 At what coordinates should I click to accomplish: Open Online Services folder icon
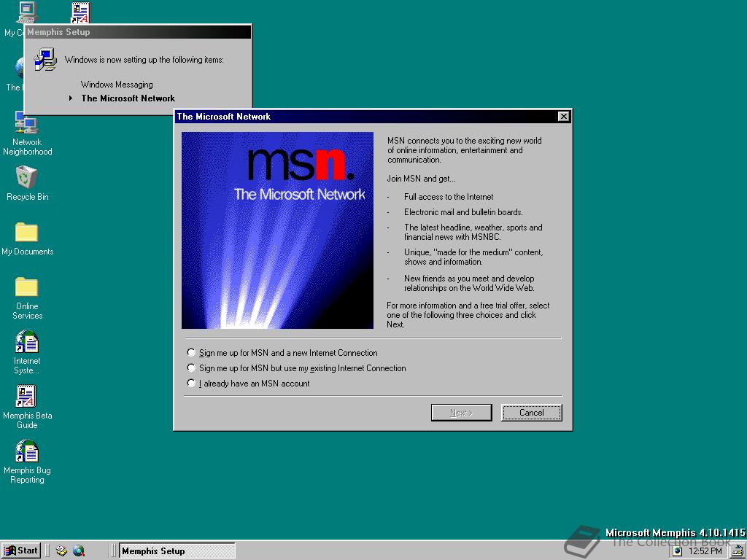click(27, 297)
